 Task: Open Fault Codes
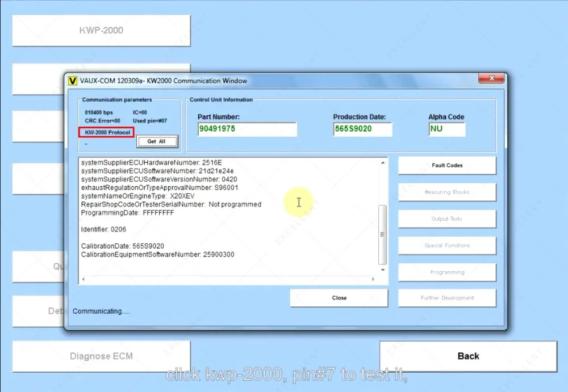447,166
